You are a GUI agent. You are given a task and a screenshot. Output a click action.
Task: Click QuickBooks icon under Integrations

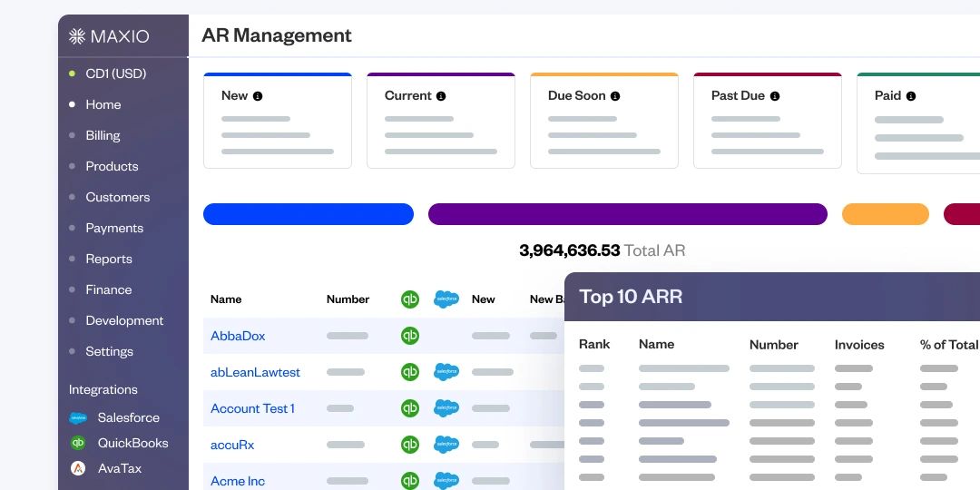point(78,443)
